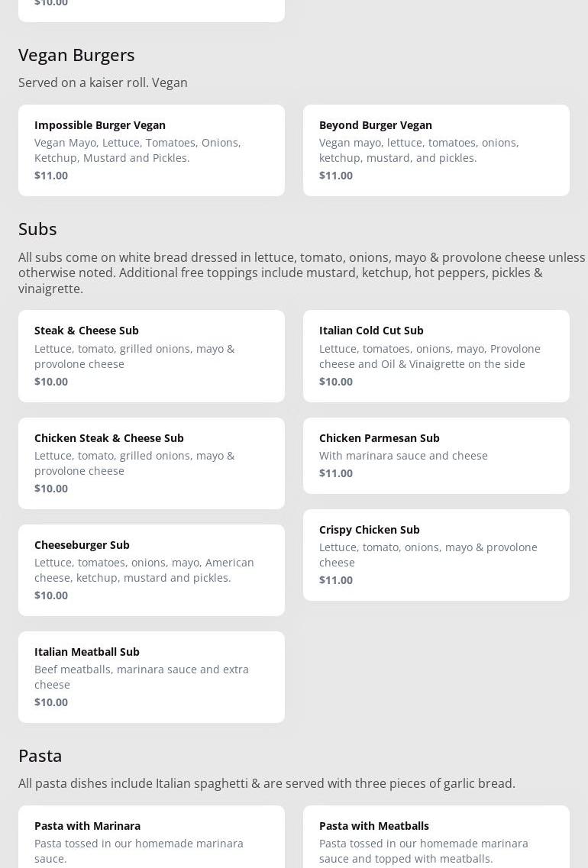This screenshot has height=868, width=588.
Task: Click the $11.00 price on Crispy Chicken Sub
Action: point(336,580)
